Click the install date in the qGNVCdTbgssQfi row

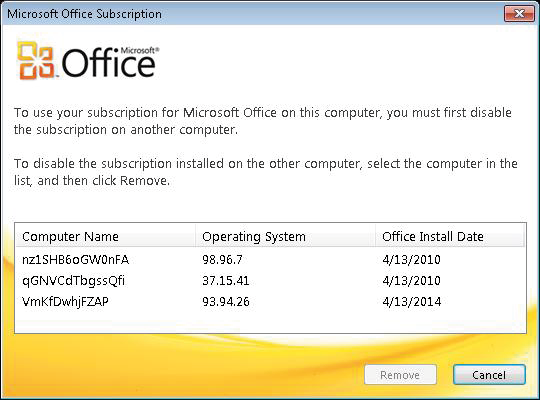412,280
